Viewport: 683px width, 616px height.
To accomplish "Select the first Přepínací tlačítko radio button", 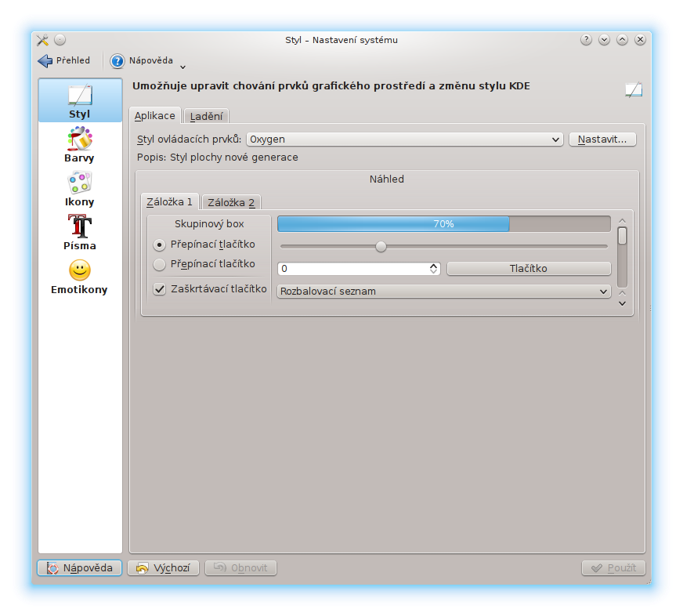I will [160, 245].
